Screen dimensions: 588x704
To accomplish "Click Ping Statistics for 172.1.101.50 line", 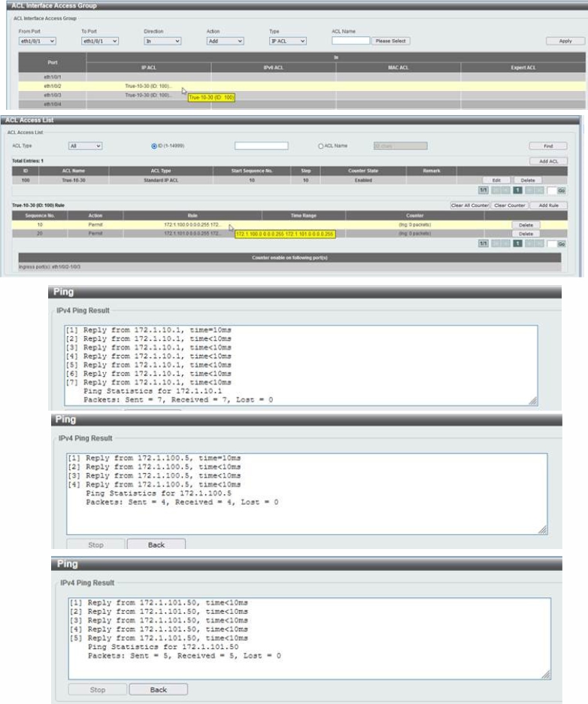I will 163,647.
